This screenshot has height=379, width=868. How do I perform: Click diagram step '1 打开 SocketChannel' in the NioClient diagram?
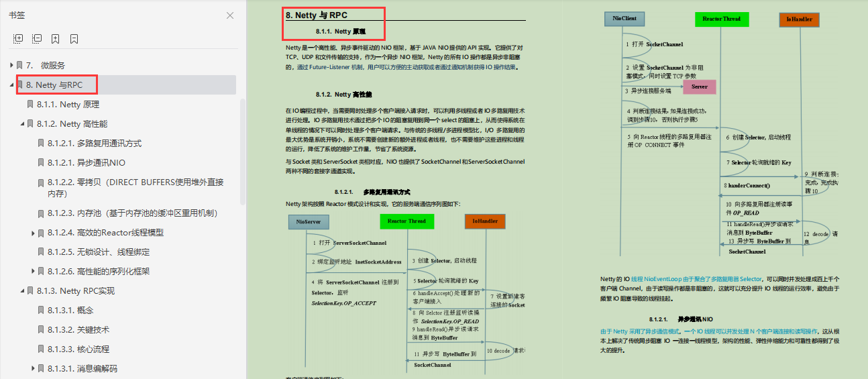654,44
